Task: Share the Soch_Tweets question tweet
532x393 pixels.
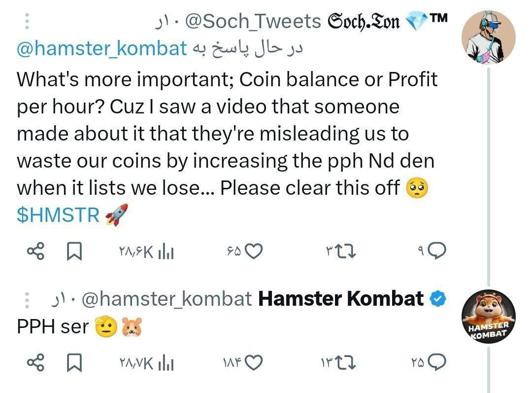Action: (35, 252)
